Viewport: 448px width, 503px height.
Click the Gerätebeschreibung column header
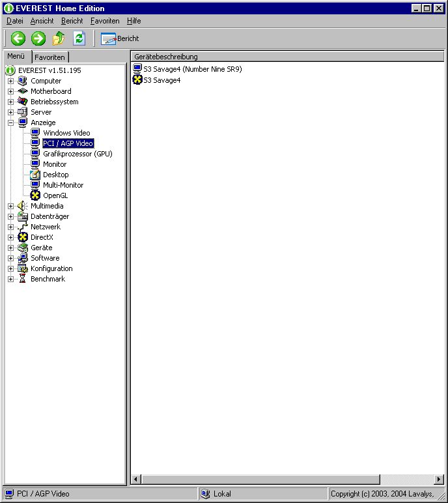click(287, 57)
